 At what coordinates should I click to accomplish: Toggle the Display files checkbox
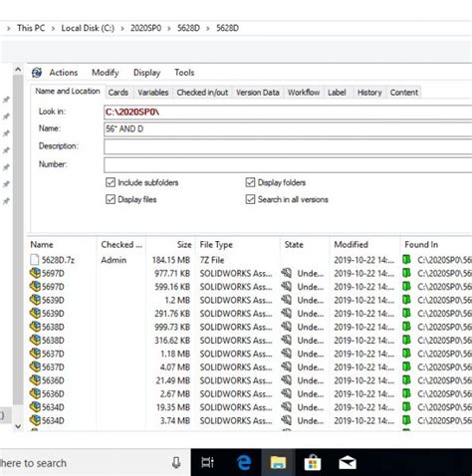coord(111,199)
